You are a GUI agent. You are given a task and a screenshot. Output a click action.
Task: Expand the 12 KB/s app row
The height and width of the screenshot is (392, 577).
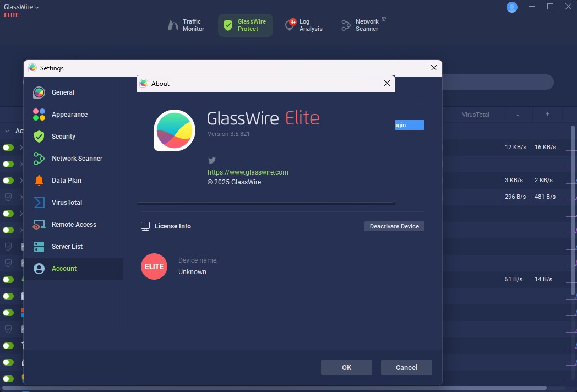click(x=21, y=147)
